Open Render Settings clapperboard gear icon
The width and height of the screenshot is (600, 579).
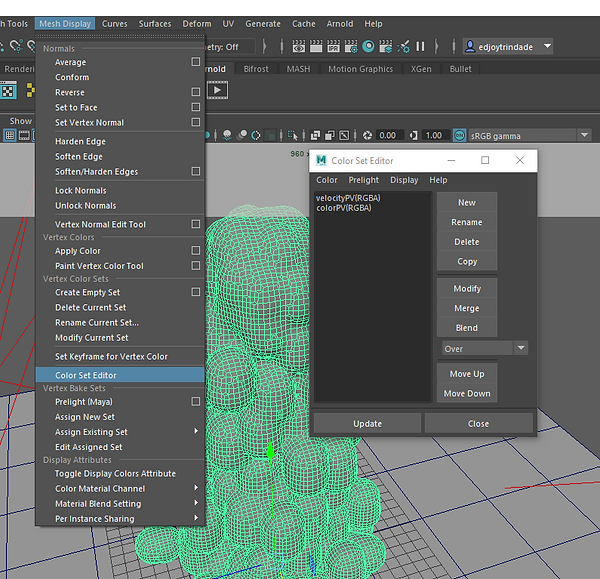351,46
